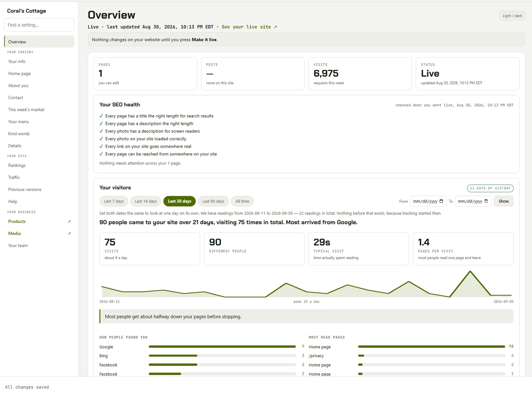View the Traffic section
Screen dimensions: 532x398
click(x=39, y=177)
